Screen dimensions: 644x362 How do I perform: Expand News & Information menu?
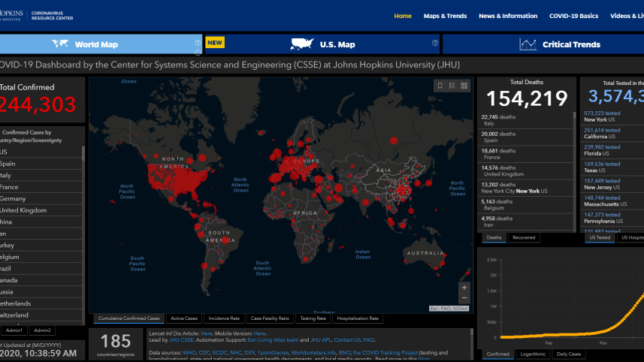coord(508,16)
